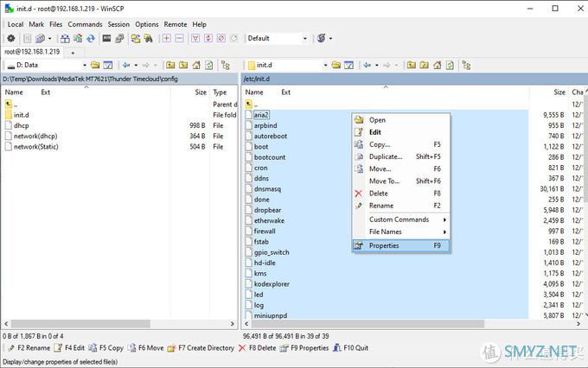This screenshot has height=368, width=588.
Task: Open Preferences via the gear icon
Action: pyautogui.click(x=11, y=38)
